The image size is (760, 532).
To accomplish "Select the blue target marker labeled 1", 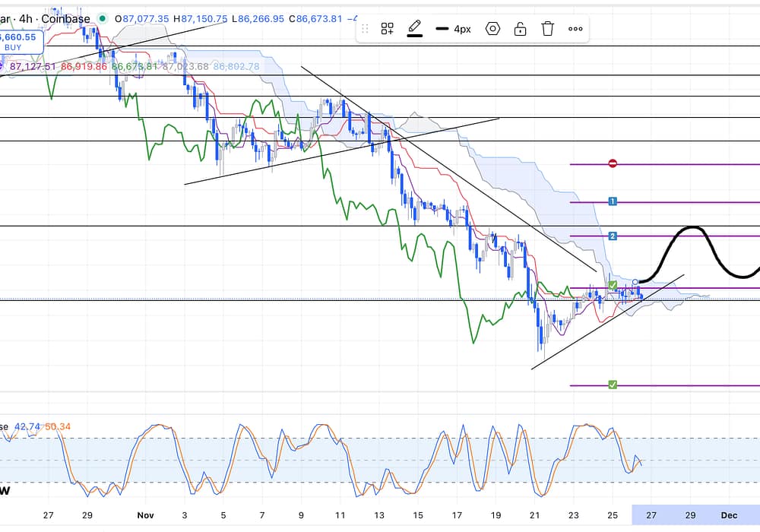I will coord(613,201).
